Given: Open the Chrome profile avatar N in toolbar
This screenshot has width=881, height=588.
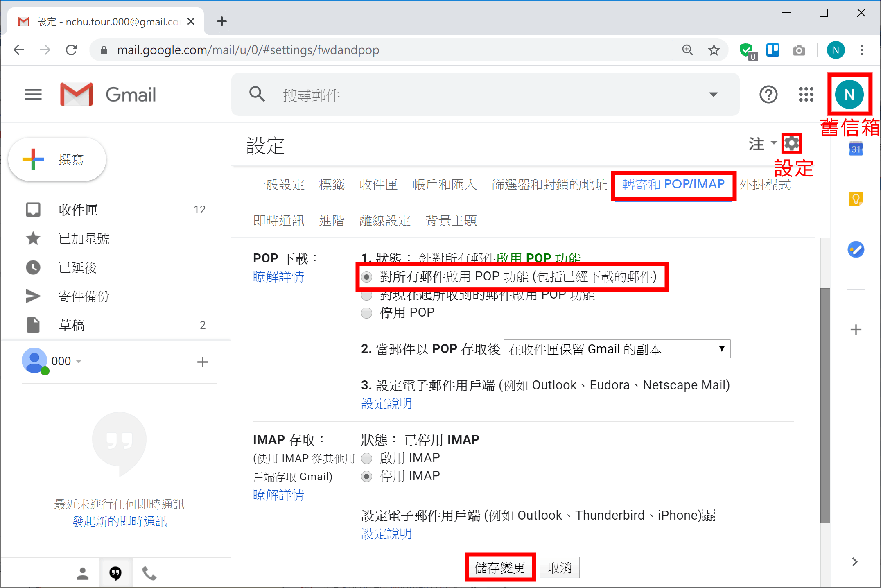Looking at the screenshot, I should tap(836, 50).
